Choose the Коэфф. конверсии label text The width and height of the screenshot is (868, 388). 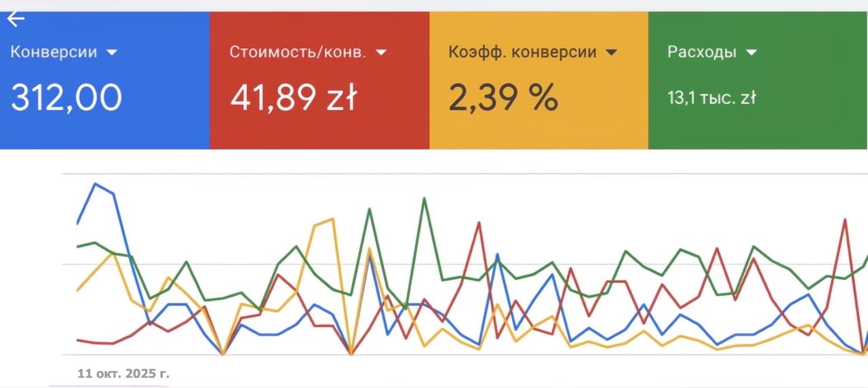(522, 52)
